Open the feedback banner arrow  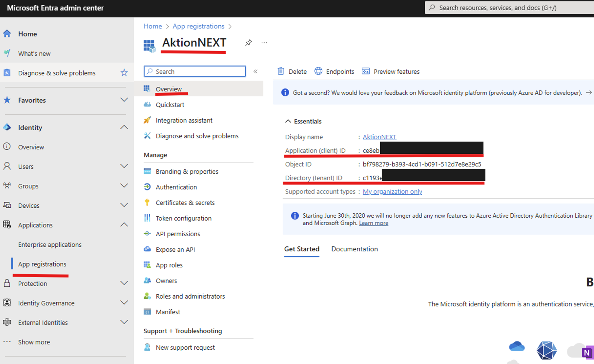589,92
